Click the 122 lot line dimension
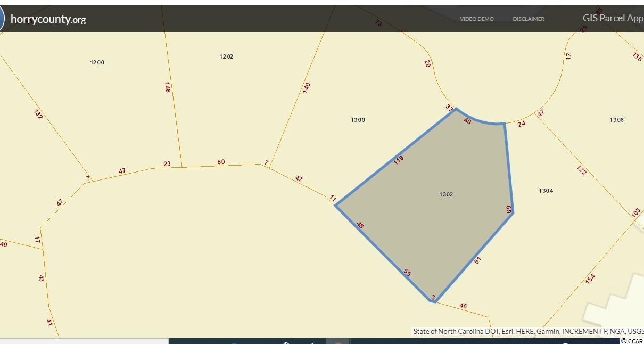 582,170
